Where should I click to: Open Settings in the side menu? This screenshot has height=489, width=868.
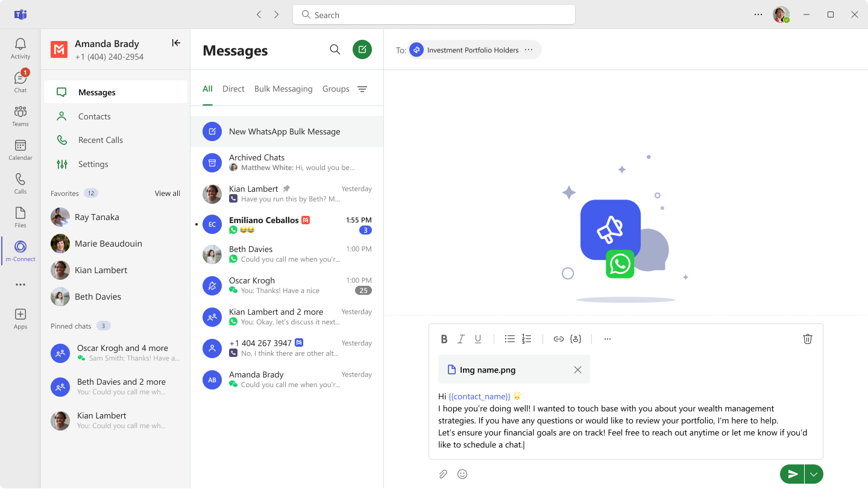(116, 164)
